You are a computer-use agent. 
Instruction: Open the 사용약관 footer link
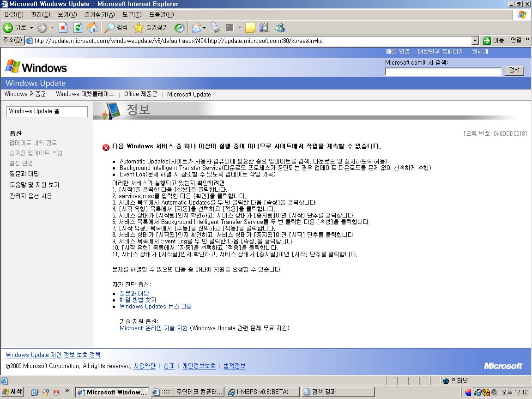(145, 366)
